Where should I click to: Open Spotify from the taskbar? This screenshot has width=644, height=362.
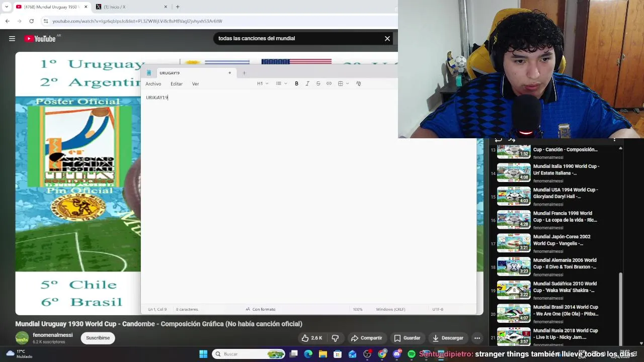click(412, 354)
